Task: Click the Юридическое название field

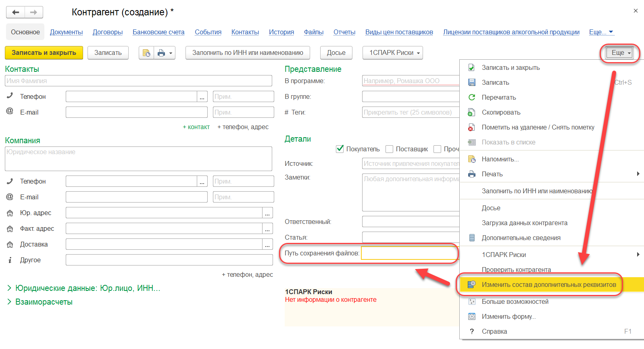Action: (x=138, y=159)
